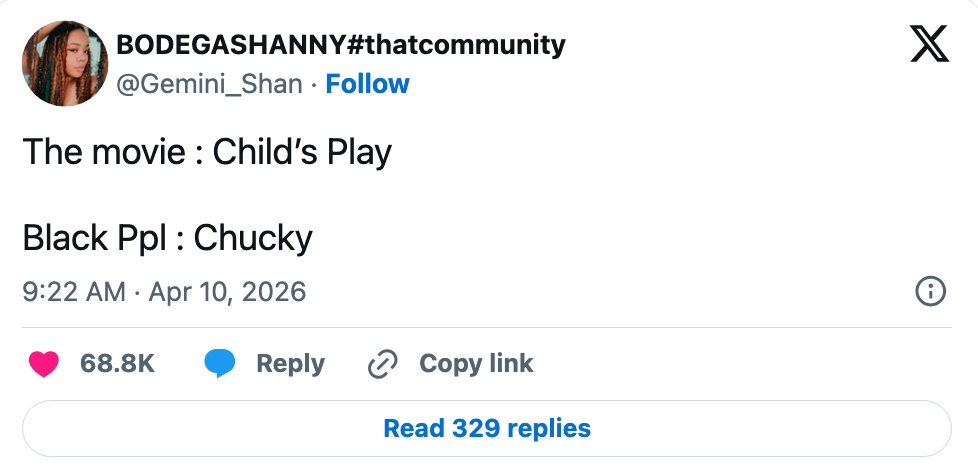Open the circled info icon
Viewport: 978px width, 472px height.
[931, 292]
